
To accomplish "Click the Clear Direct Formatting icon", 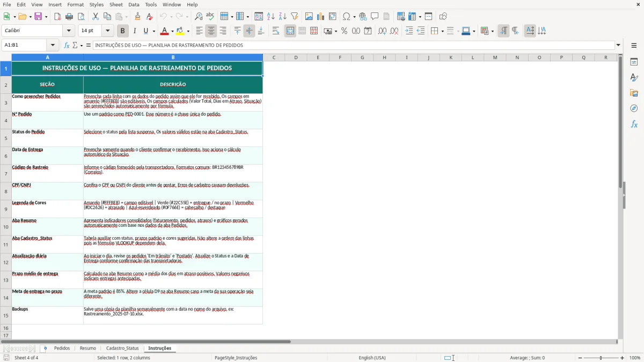I will click(150, 17).
